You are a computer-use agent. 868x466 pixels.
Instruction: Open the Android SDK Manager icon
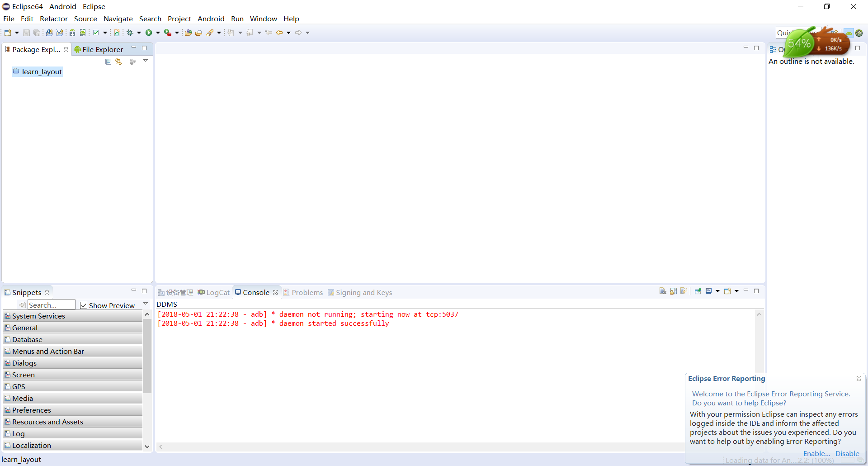(72, 33)
